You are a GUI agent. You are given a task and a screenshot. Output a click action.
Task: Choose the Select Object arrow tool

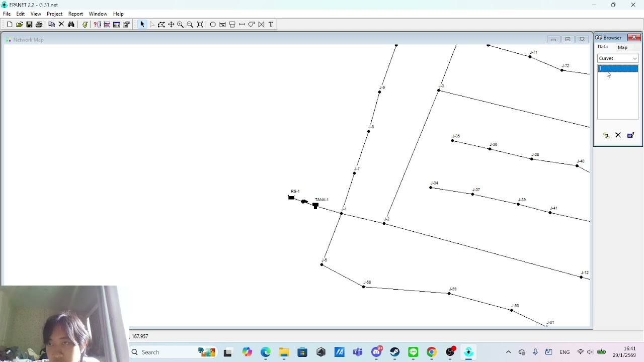pyautogui.click(x=142, y=25)
